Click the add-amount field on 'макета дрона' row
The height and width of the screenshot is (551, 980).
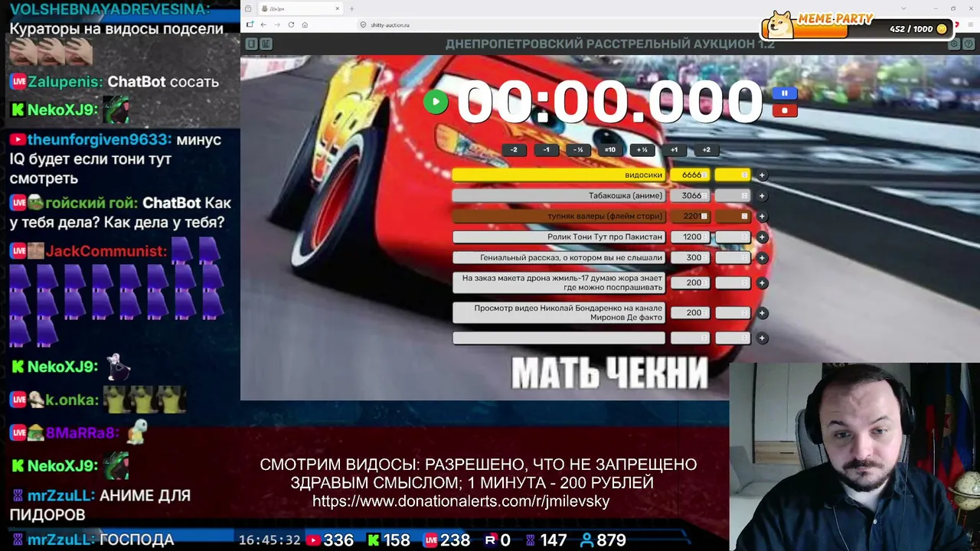(x=733, y=283)
